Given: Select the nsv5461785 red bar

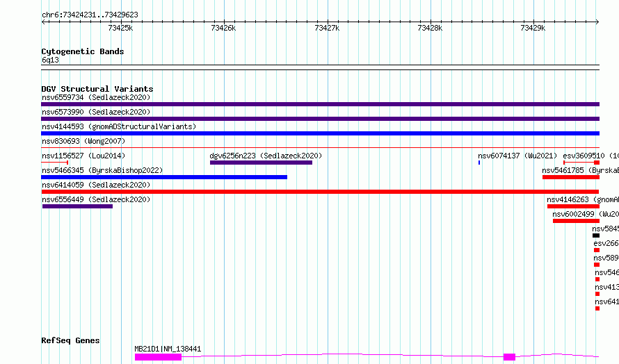Looking at the screenshot, I should [x=571, y=177].
